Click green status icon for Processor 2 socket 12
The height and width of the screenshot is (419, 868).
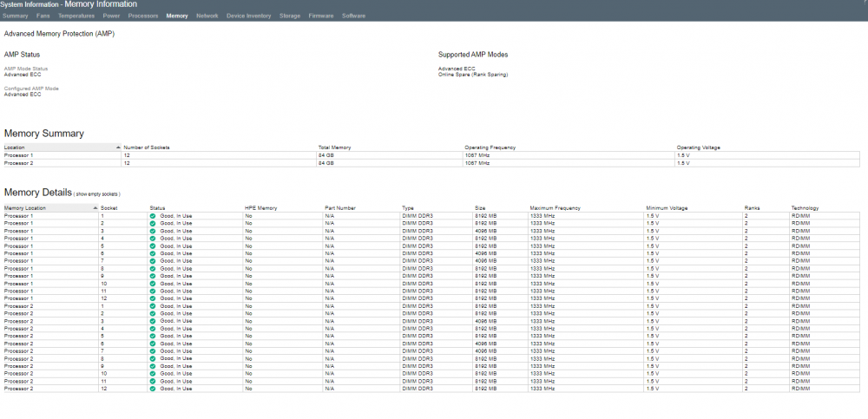pyautogui.click(x=152, y=389)
